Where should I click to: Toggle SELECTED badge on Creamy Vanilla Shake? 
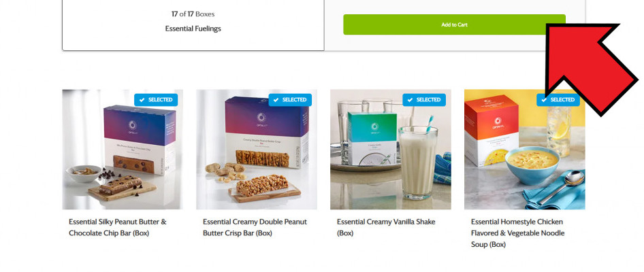tap(424, 100)
